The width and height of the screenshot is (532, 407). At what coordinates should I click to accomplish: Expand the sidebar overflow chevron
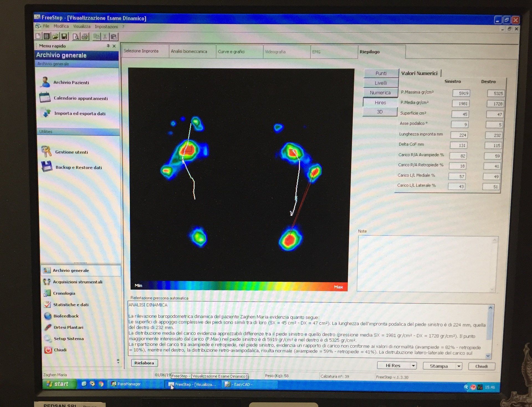coord(118,361)
